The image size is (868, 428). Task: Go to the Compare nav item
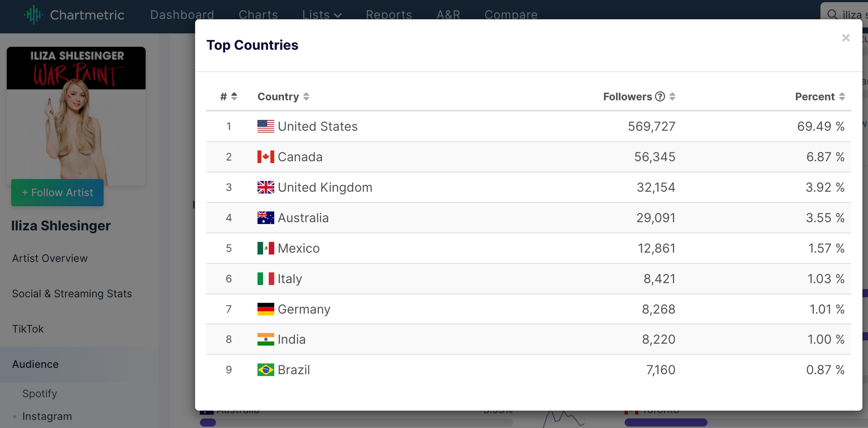click(511, 15)
